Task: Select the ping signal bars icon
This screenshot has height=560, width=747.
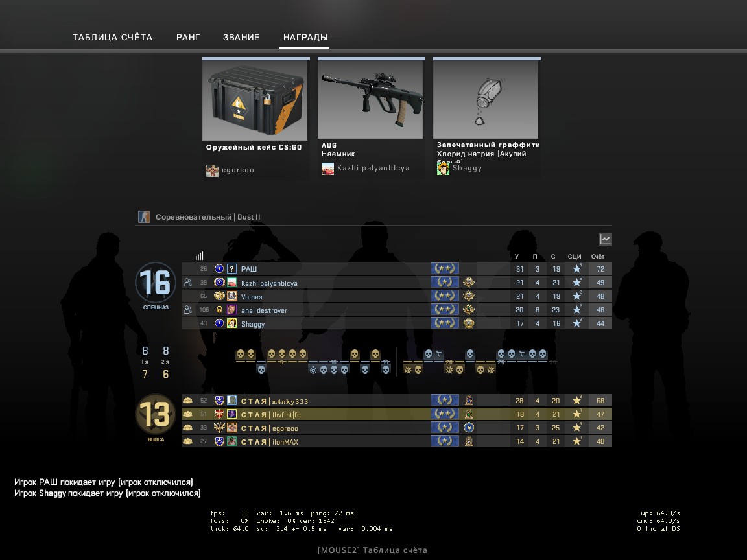Action: point(199,256)
